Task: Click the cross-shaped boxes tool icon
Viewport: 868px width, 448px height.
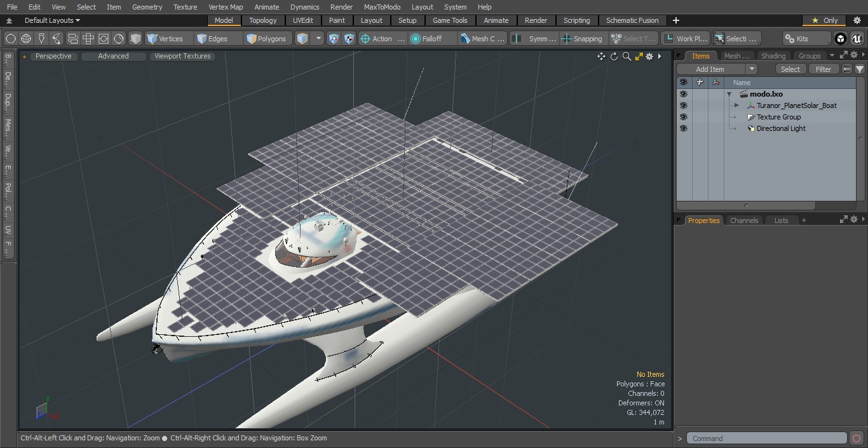Action: coord(88,39)
